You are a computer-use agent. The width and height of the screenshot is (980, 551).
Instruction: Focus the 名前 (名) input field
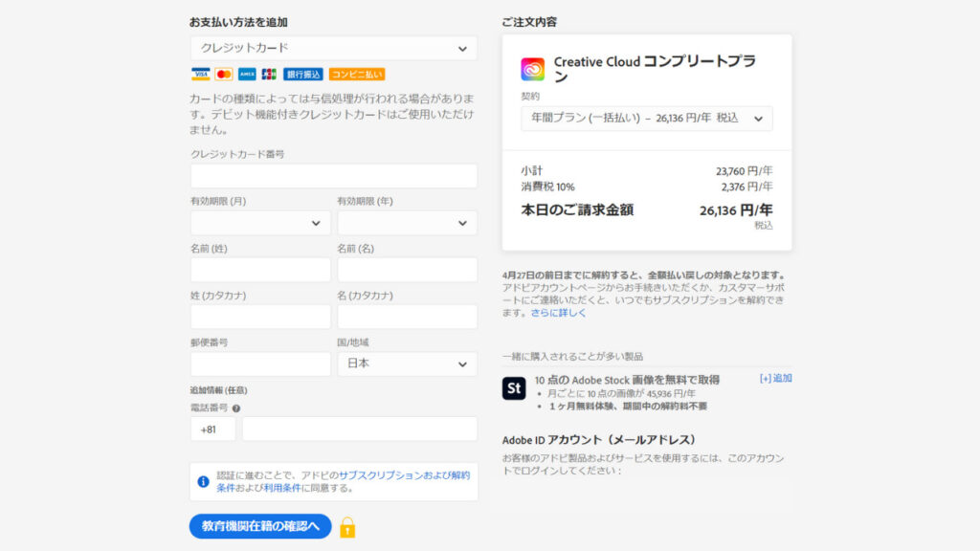click(x=408, y=270)
